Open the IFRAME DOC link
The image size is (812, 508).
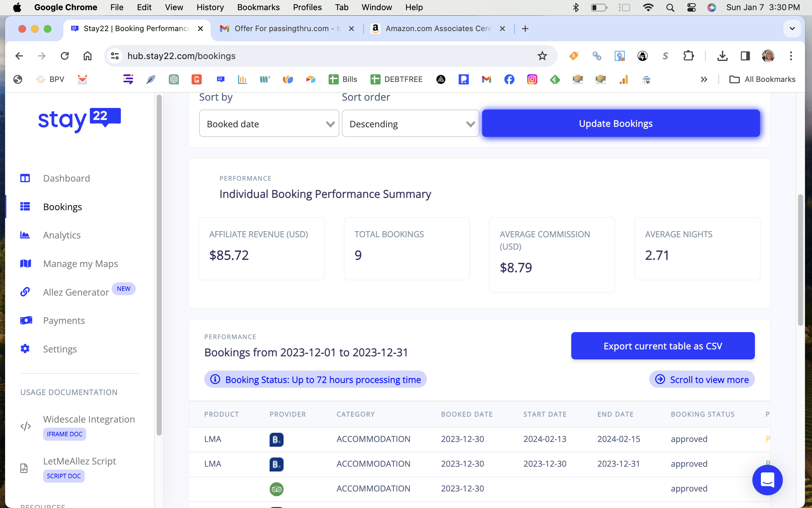point(64,434)
